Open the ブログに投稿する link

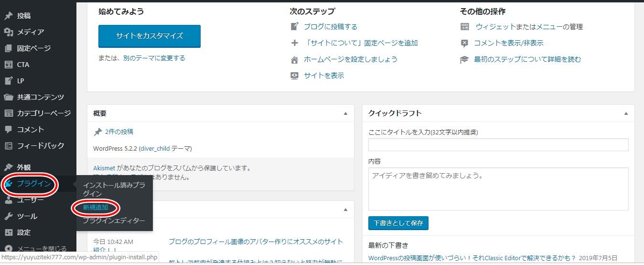(x=331, y=27)
